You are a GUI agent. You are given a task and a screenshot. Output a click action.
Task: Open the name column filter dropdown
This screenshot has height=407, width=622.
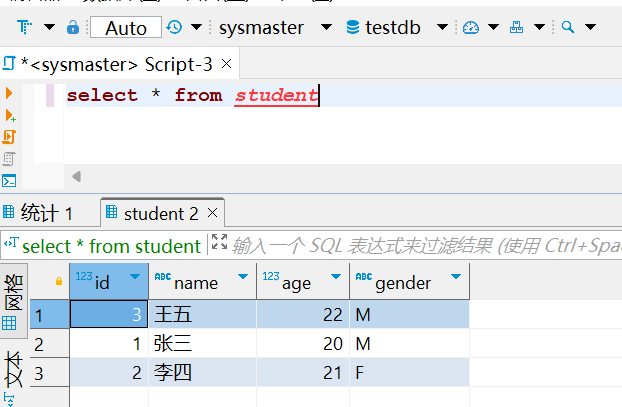243,277
